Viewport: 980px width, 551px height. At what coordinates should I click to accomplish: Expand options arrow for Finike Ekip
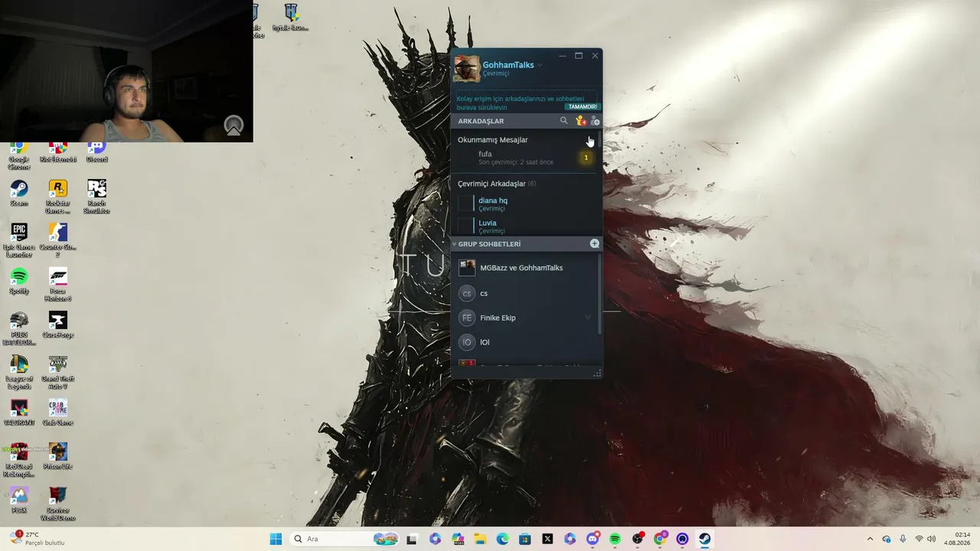(588, 318)
